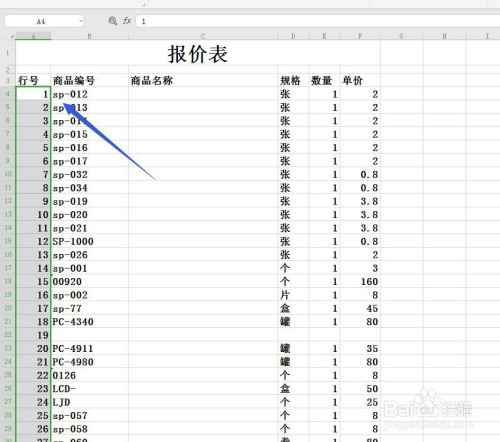This screenshot has height=442, width=500.
Task: Click cell containing sp-001
Action: click(x=89, y=268)
